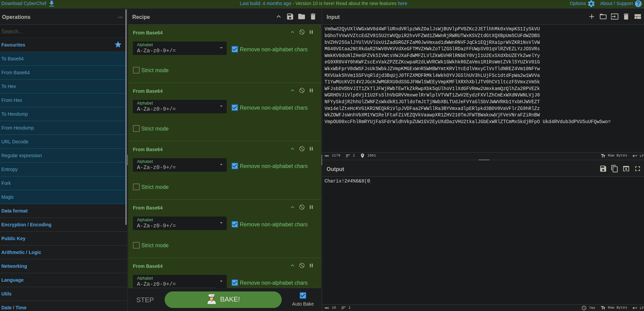Open Alphabet dropdown in second From Base64
This screenshot has width=644, height=311.
(180, 107)
